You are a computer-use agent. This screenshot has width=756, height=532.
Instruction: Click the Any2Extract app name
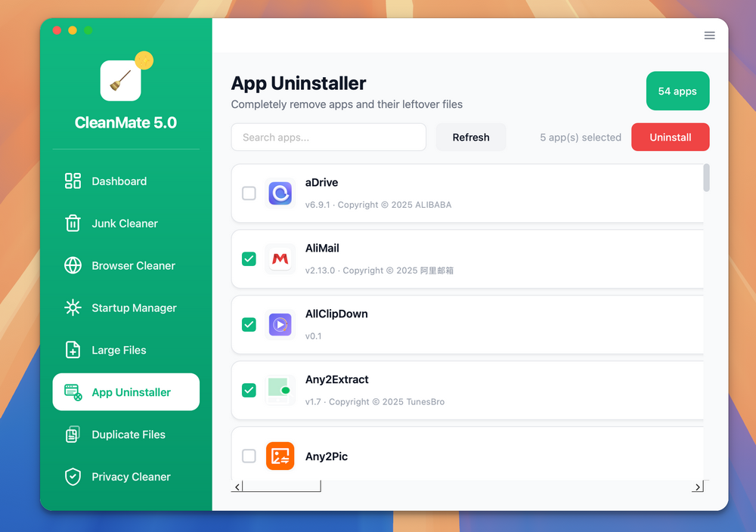pos(337,379)
